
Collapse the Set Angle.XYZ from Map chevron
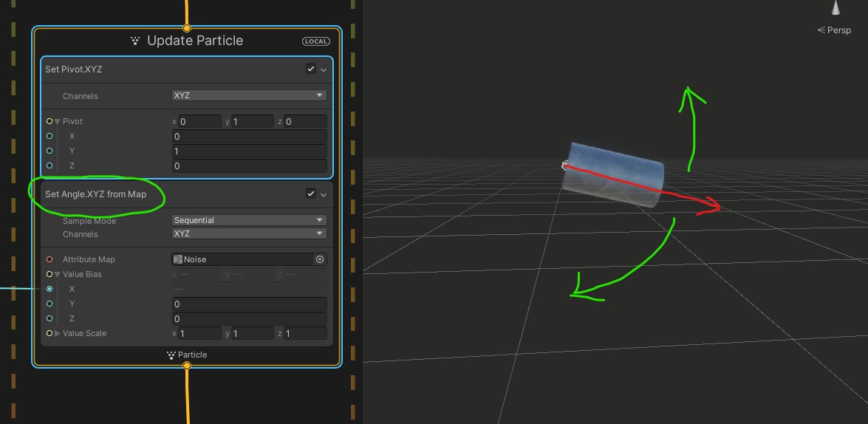(x=324, y=194)
